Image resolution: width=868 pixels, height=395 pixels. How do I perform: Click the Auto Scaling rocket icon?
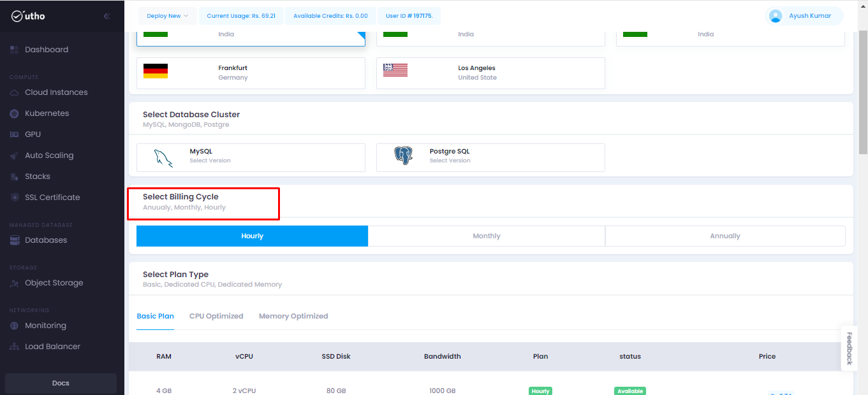[x=14, y=155]
